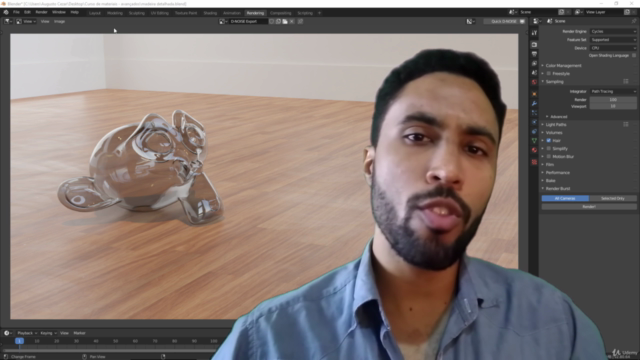Create a new image with the New Image icon
The width and height of the screenshot is (640, 360).
(x=278, y=21)
